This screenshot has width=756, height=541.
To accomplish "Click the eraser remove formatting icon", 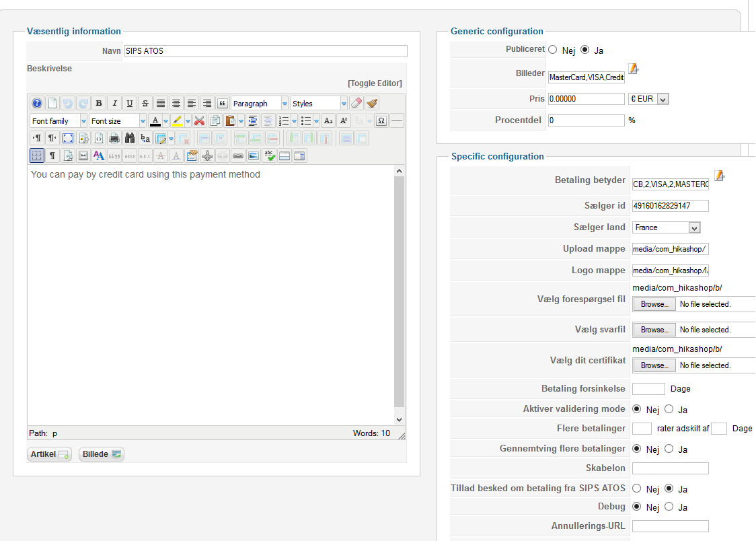I will (x=356, y=103).
